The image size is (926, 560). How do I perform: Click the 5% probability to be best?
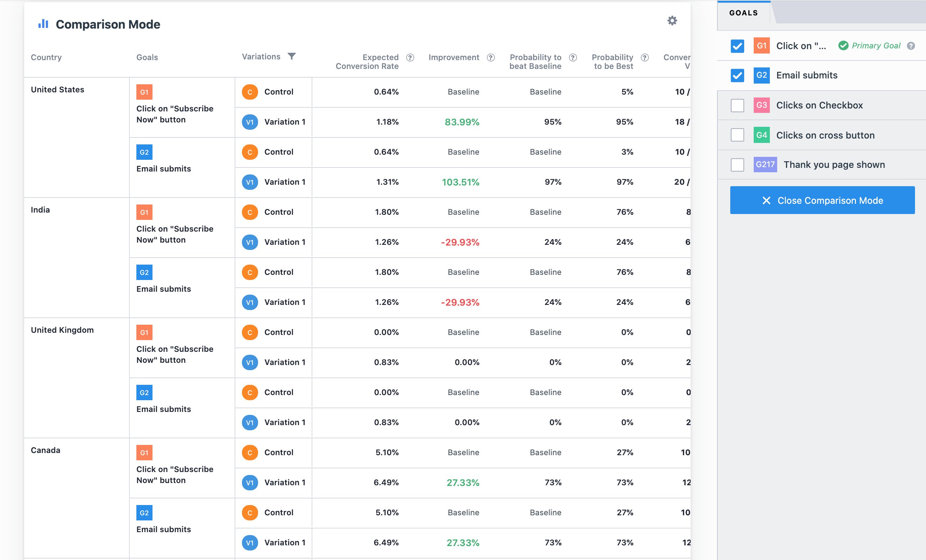(x=627, y=92)
